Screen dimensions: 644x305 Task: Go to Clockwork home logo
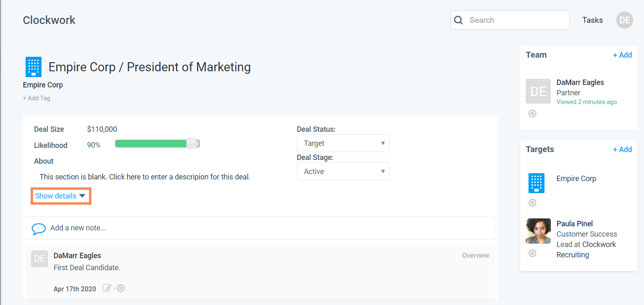49,20
